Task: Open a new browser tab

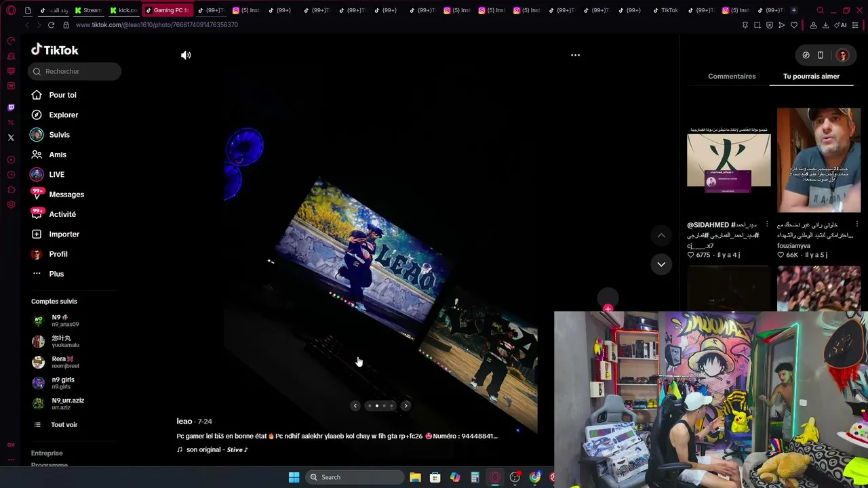Action: click(794, 10)
